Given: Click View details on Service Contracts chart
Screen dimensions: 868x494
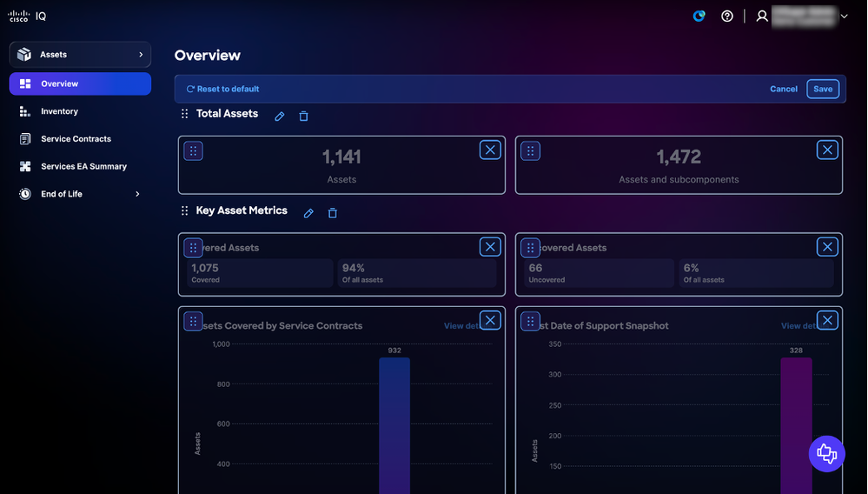Looking at the screenshot, I should click(x=461, y=325).
